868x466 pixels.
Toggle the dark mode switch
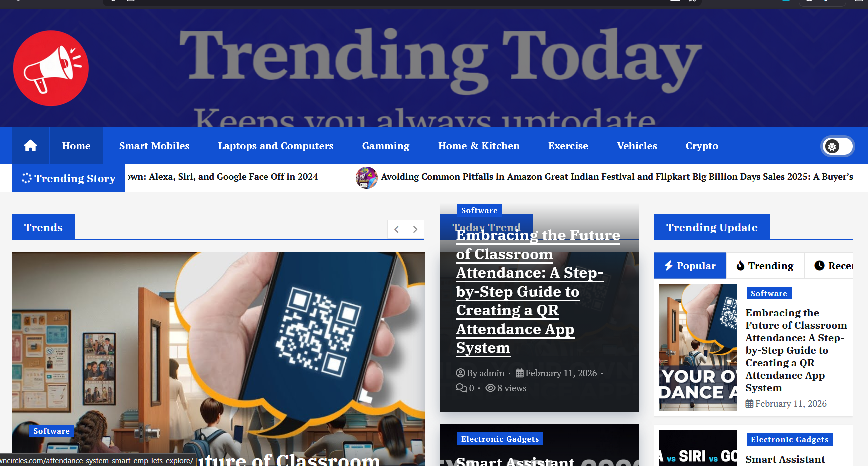838,146
